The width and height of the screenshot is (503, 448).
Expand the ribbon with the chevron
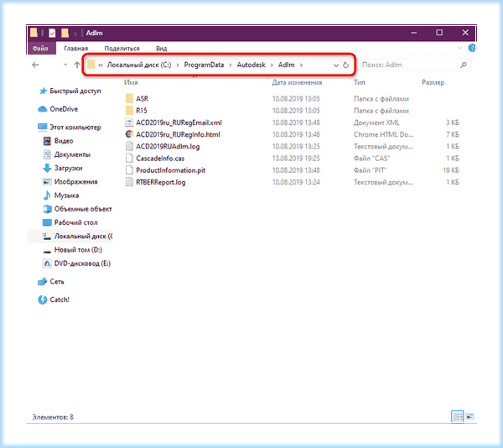[x=459, y=48]
